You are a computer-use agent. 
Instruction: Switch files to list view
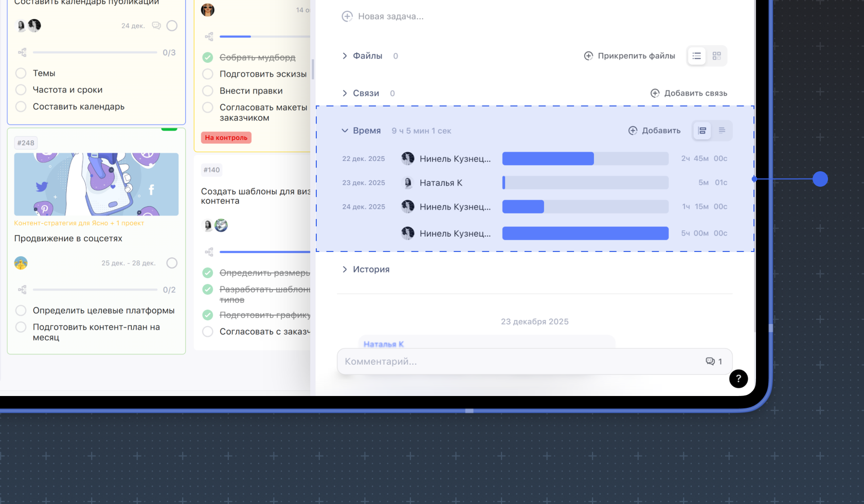pos(696,56)
